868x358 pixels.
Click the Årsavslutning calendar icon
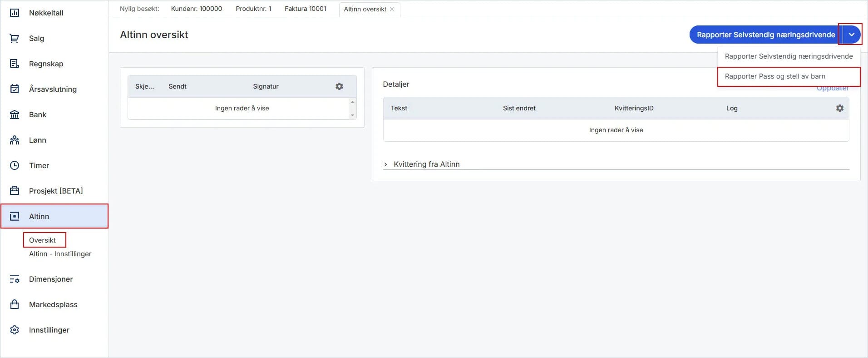point(15,89)
